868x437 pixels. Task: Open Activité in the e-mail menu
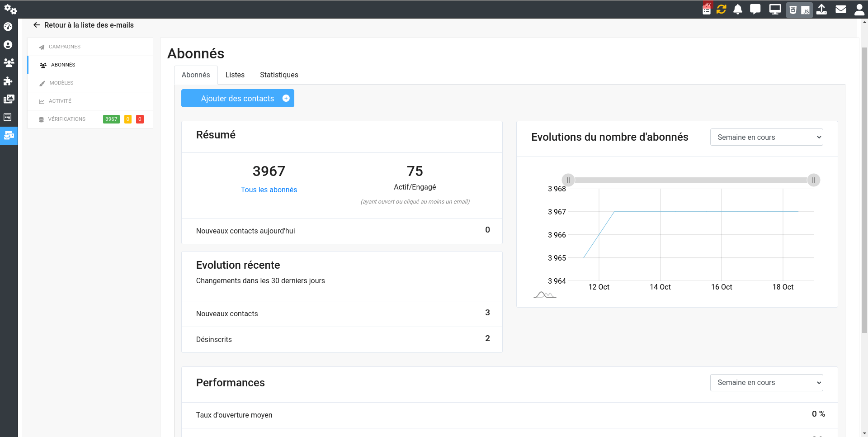tap(90, 101)
